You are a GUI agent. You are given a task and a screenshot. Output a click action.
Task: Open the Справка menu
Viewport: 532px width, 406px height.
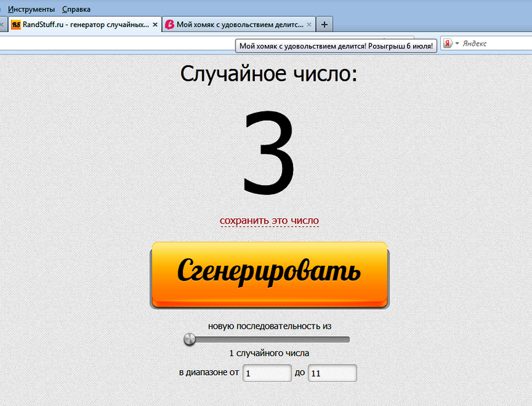[x=76, y=9]
